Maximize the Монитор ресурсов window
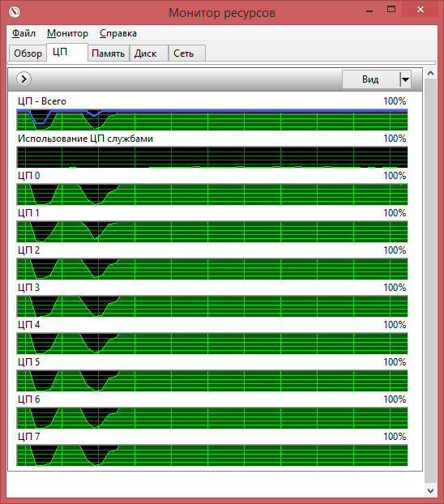Image resolution: width=444 pixels, height=504 pixels. click(x=391, y=10)
